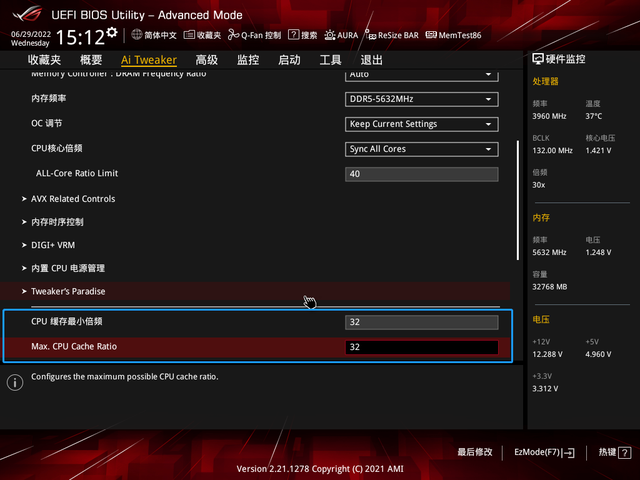Click the Max. CPU Cache Ratio field
Viewport: 640px width, 480px height.
click(422, 347)
